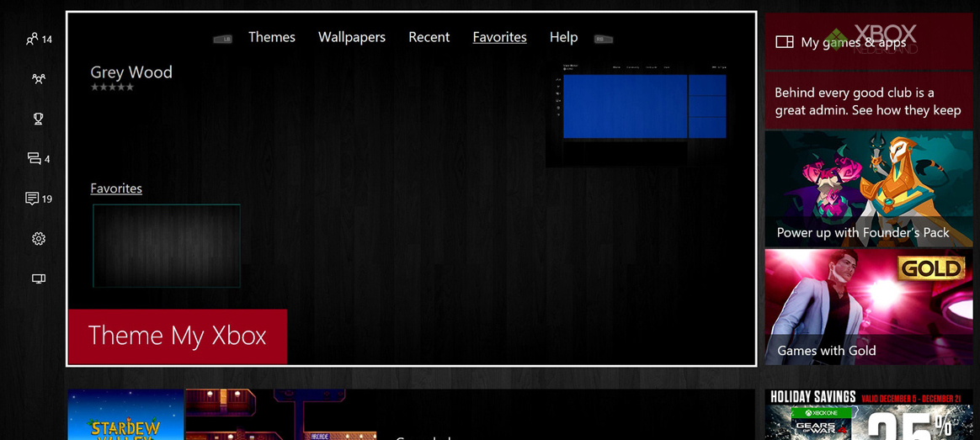
Task: Click the My games & apps icon
Action: (785, 42)
